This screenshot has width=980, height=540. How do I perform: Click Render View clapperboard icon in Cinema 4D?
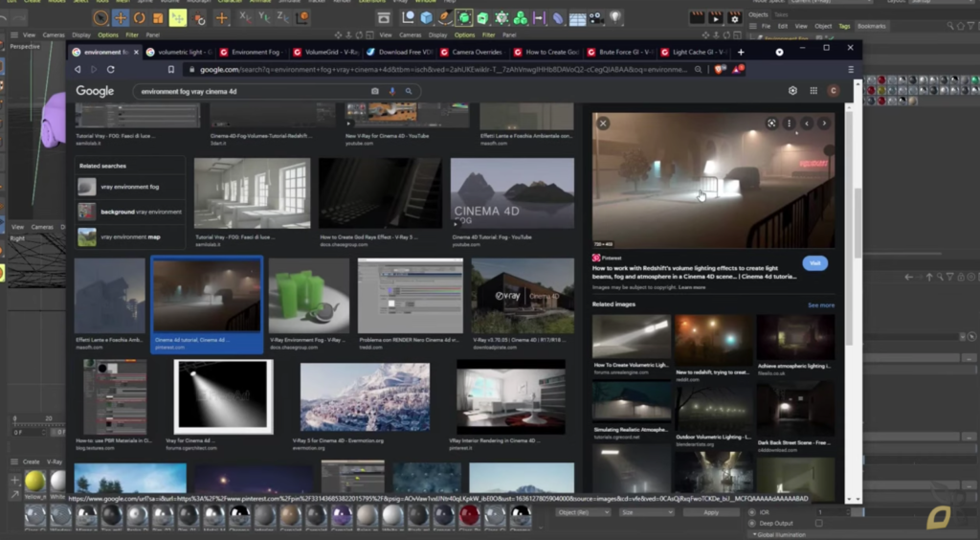pos(697,18)
